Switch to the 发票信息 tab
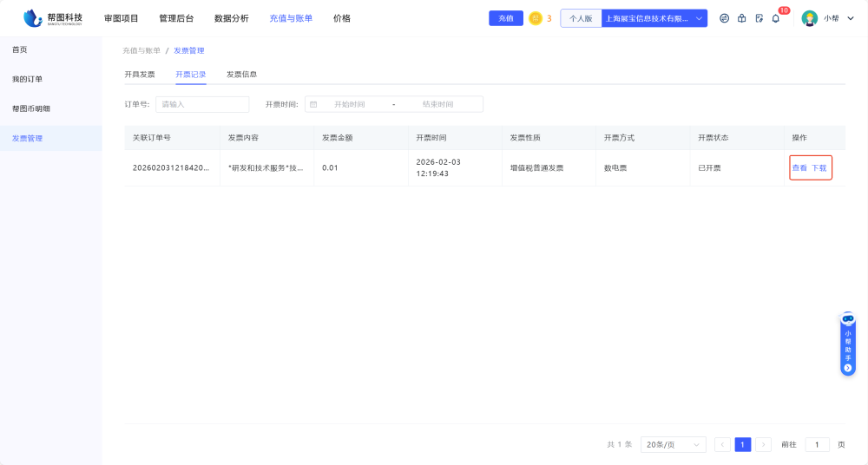868x465 pixels. (241, 75)
